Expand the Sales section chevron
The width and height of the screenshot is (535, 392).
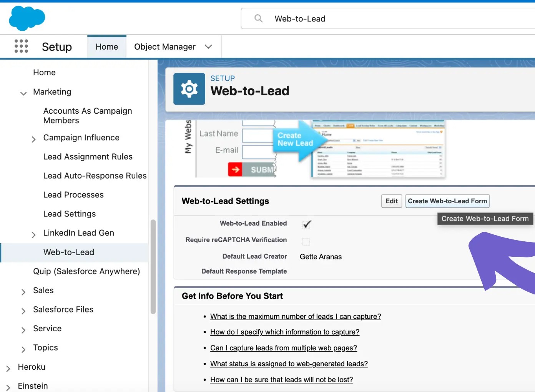coord(23,292)
